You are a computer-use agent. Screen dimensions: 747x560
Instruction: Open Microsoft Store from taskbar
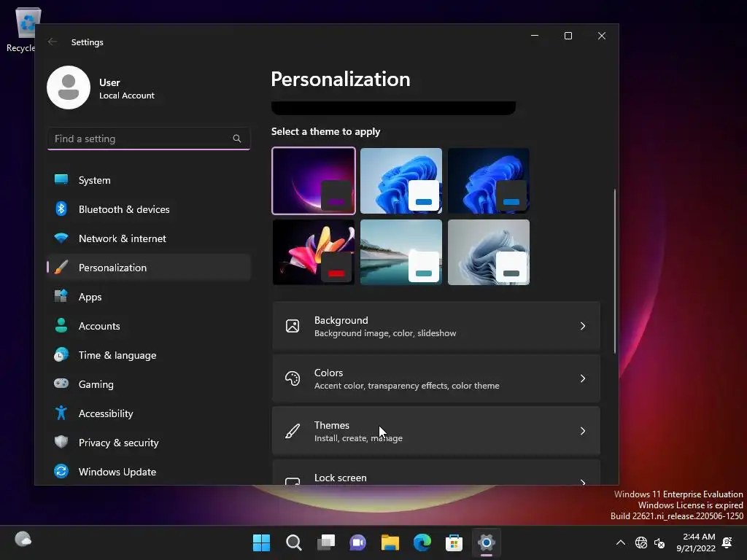(x=454, y=542)
